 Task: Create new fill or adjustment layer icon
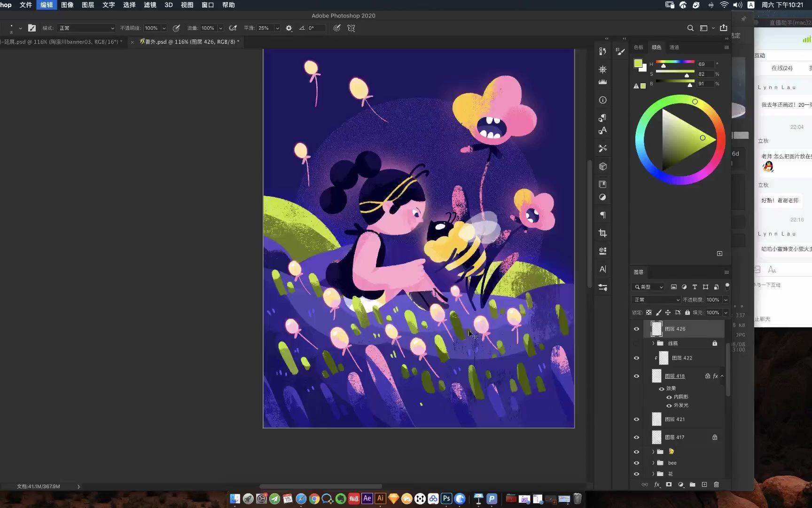point(680,484)
